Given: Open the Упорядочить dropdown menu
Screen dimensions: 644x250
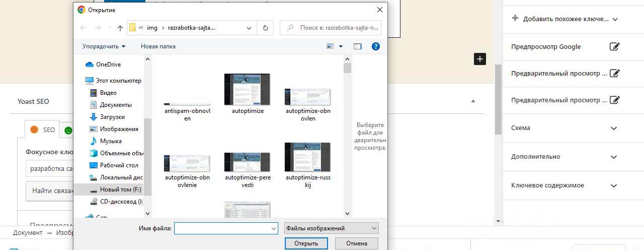Looking at the screenshot, I should pos(104,46).
